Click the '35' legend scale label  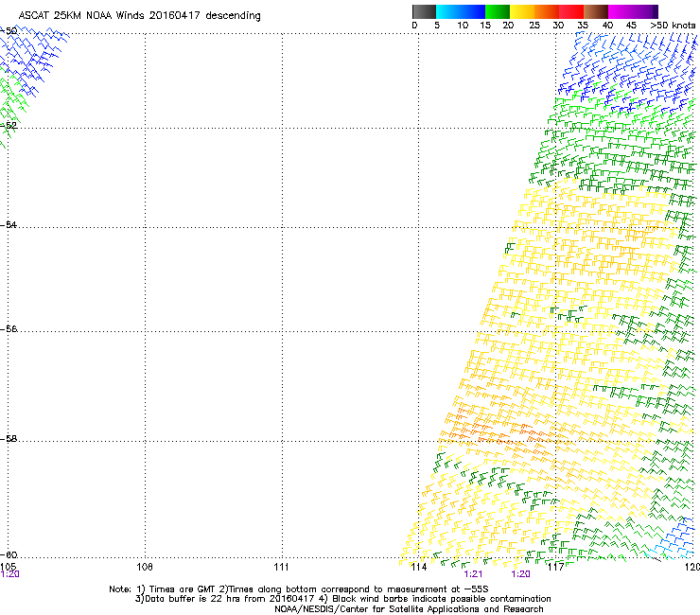pos(583,26)
